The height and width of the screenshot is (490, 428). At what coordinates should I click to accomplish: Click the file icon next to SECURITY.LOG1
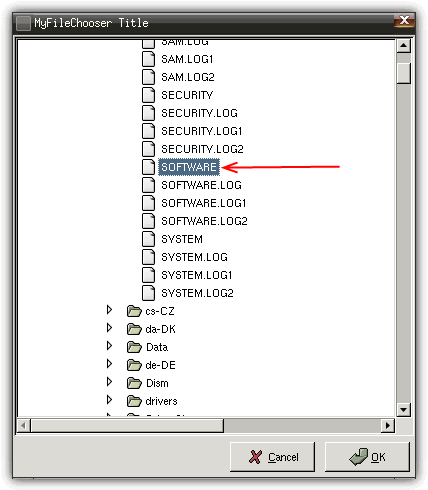148,131
